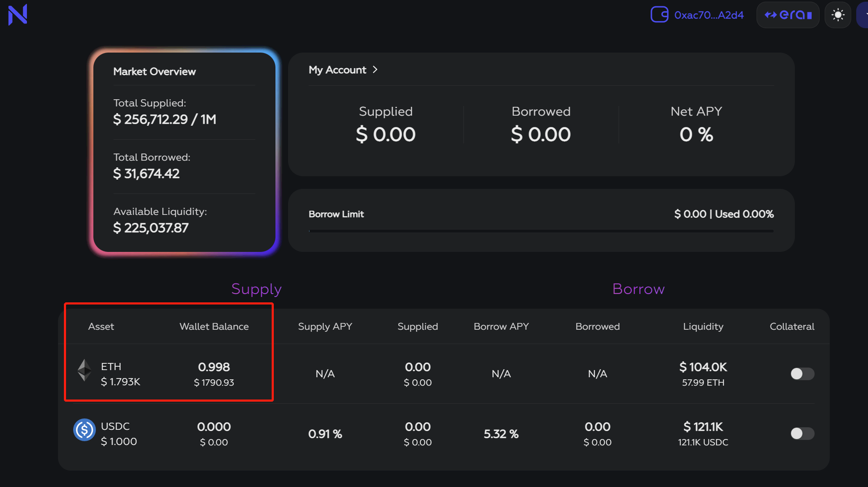Enable collateral toggle for USDC
This screenshot has height=487, width=868.
pyautogui.click(x=802, y=433)
